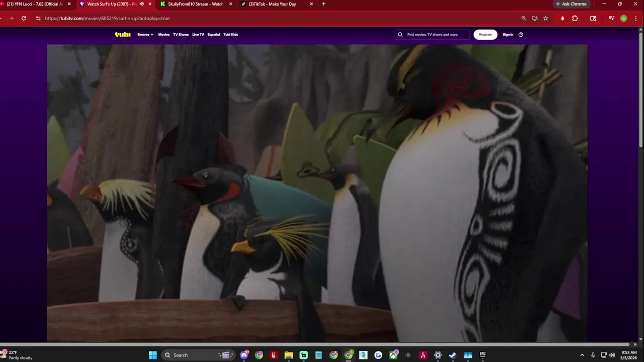This screenshot has height=362, width=644.
Task: Open the page zoom magnifier icon
Action: [524, 18]
